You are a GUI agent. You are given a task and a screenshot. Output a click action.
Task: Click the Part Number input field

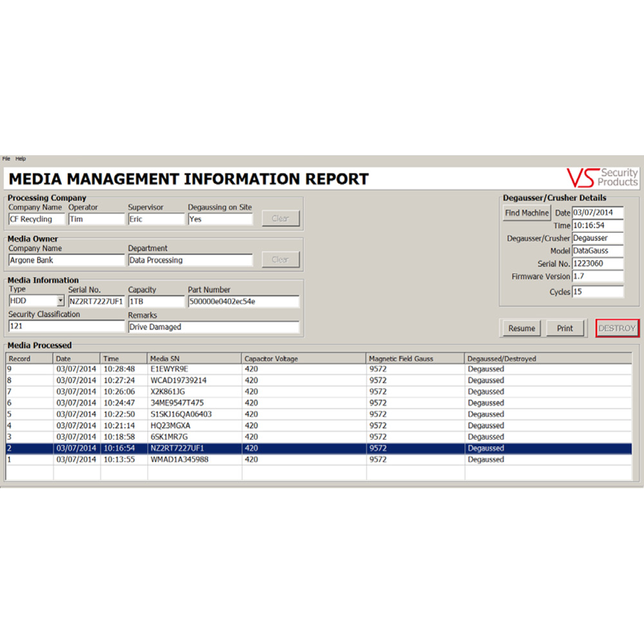point(243,301)
